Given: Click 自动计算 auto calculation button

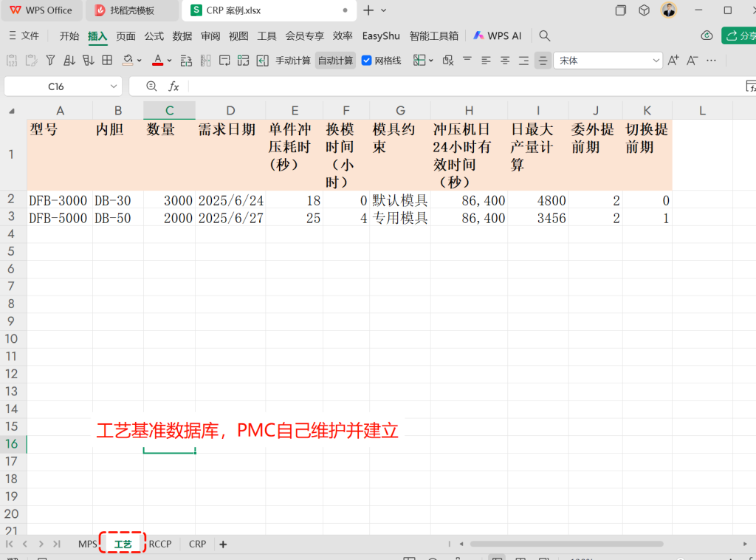Looking at the screenshot, I should (336, 61).
